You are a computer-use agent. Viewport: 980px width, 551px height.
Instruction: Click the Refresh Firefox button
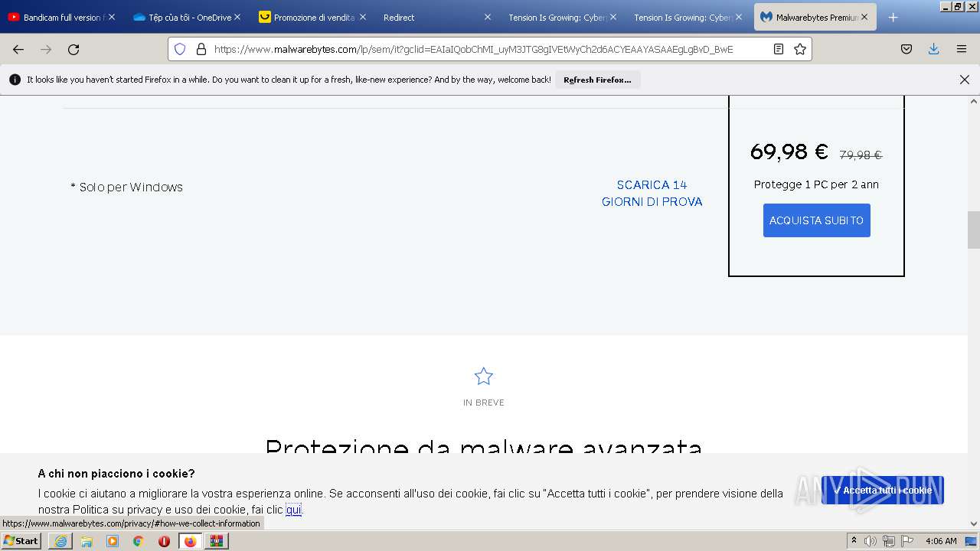tap(597, 80)
